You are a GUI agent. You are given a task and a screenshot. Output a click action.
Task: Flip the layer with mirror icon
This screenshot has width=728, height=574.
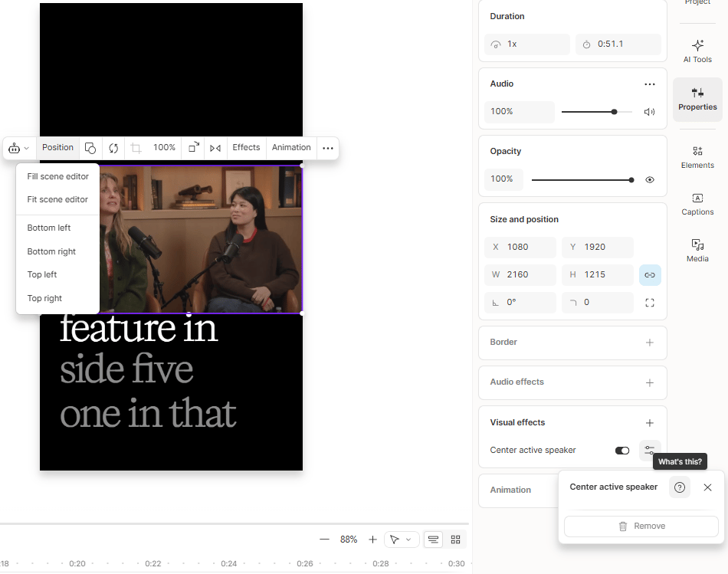(215, 148)
